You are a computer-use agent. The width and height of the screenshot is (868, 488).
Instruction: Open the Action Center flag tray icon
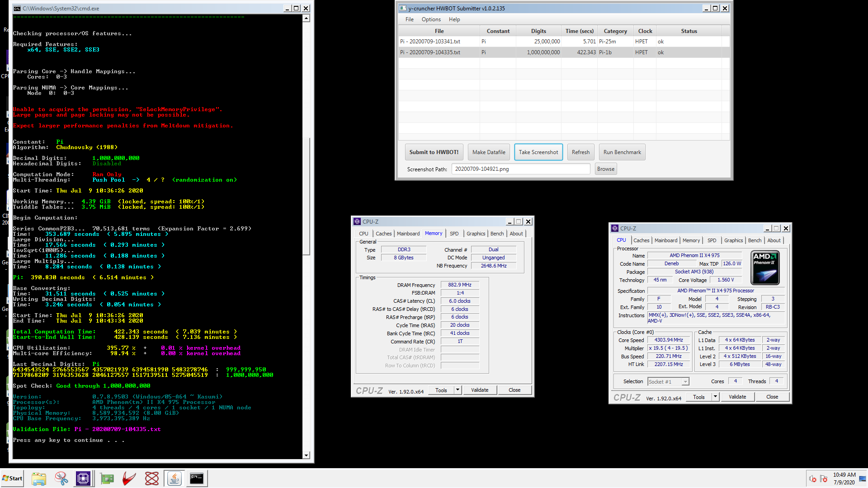pos(824,479)
